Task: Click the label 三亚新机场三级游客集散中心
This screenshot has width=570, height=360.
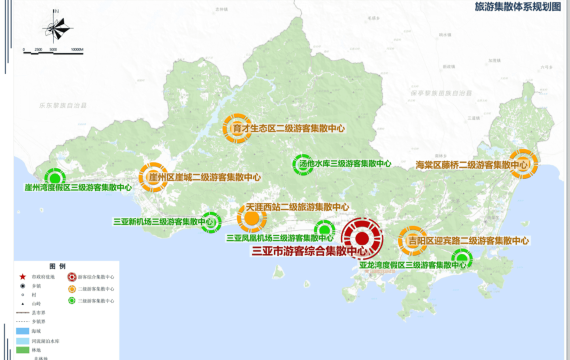Action: pyautogui.click(x=164, y=221)
